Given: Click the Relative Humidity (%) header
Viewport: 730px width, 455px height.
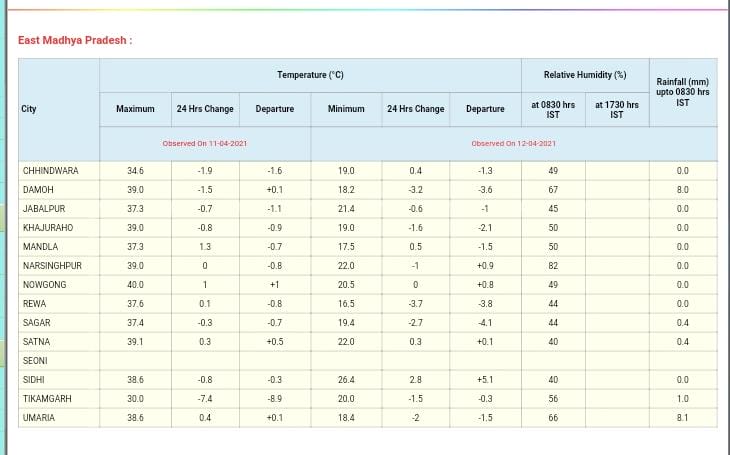Looking at the screenshot, I should 585,75.
